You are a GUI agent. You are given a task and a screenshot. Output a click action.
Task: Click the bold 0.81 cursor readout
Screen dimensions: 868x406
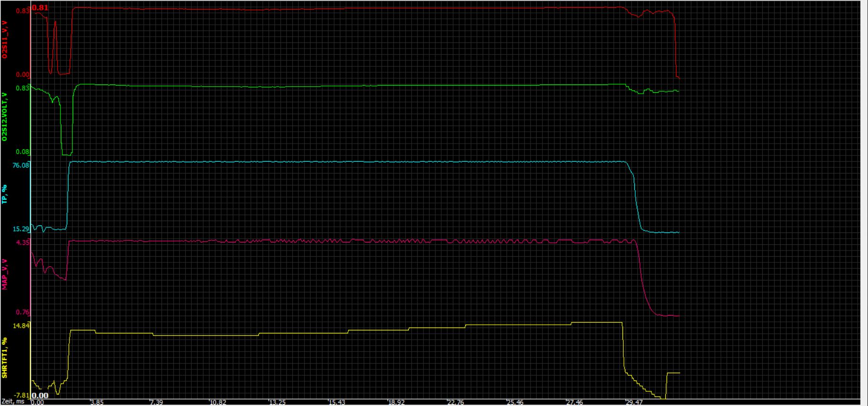tap(40, 8)
